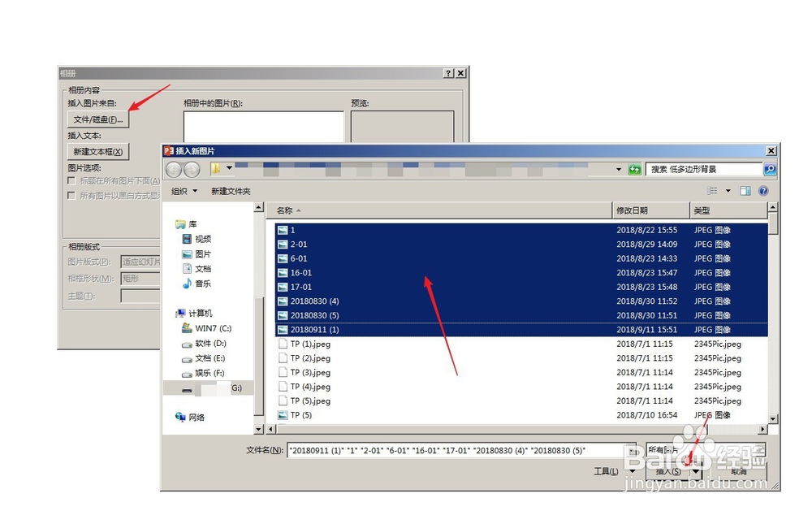Click album dialog help question button
Image resolution: width=812 pixels, height=511 pixels.
(448, 73)
